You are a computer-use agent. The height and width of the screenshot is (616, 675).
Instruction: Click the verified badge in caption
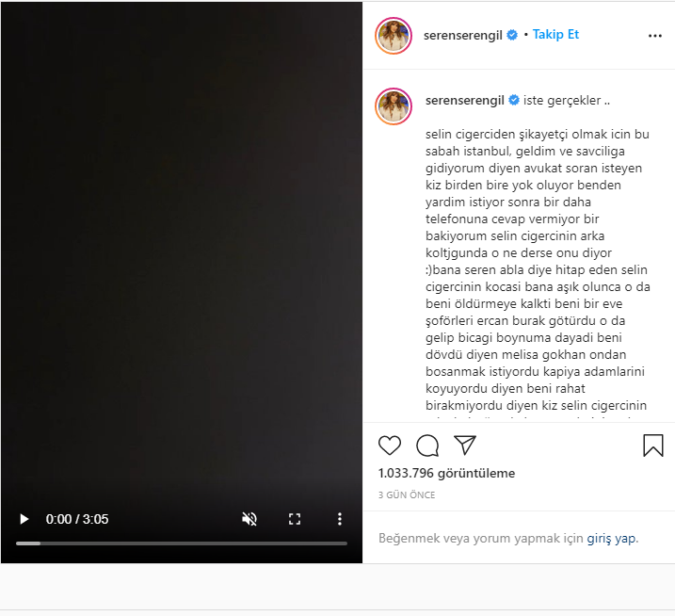coord(514,100)
